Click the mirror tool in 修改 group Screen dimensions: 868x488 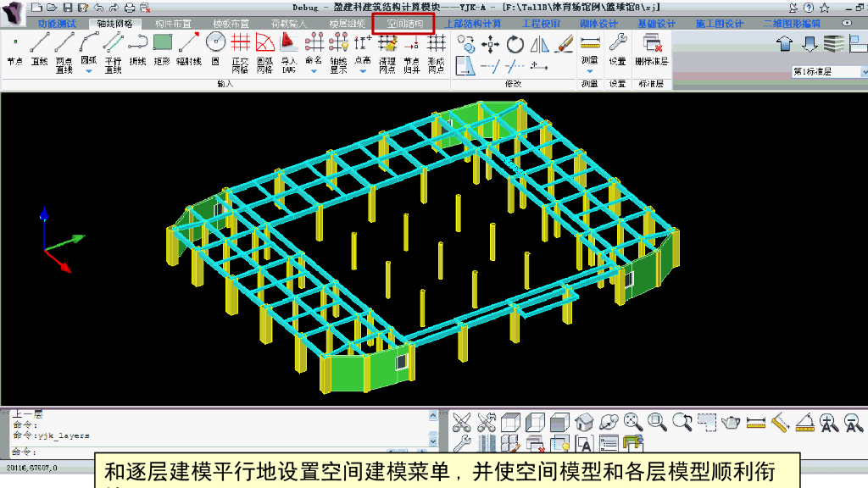tap(539, 45)
